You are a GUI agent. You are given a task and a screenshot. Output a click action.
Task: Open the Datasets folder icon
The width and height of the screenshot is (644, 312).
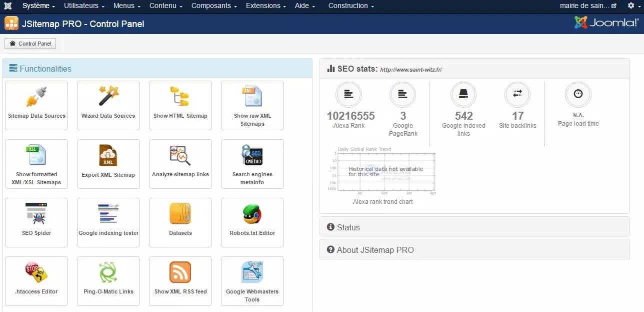180,213
